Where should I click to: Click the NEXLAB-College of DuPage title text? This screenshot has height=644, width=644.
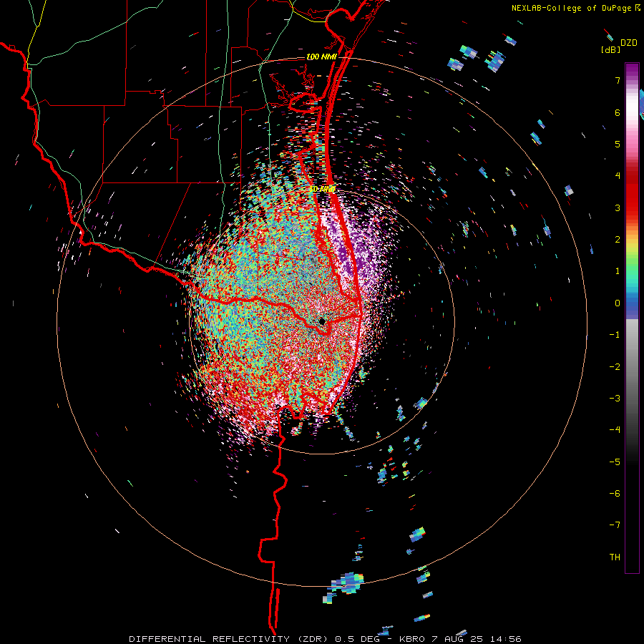(571, 8)
